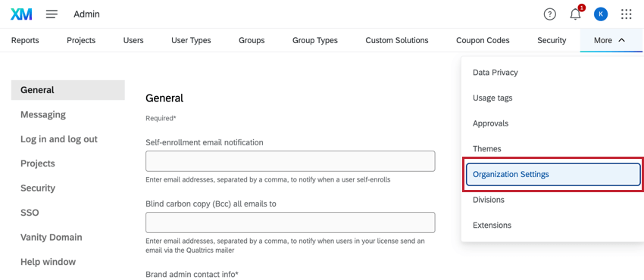Open Log in and log out section
Screen dimensions: 644x280
pos(59,139)
